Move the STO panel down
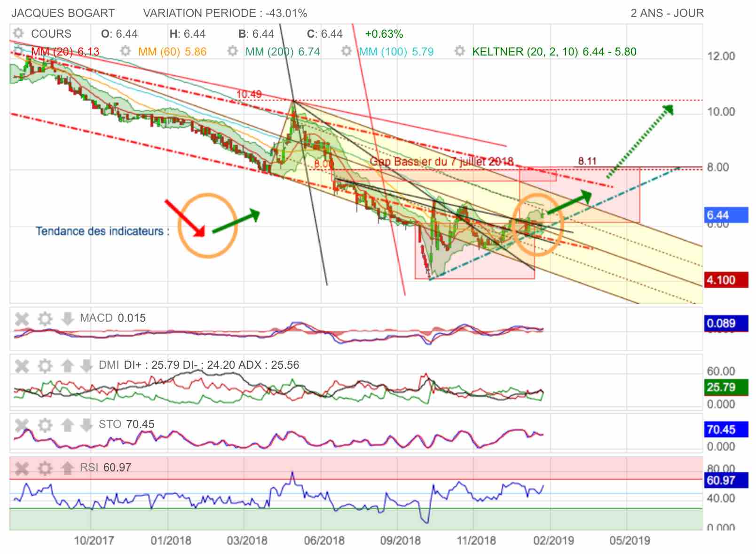Viewport: 756px width, 554px height. tap(86, 425)
